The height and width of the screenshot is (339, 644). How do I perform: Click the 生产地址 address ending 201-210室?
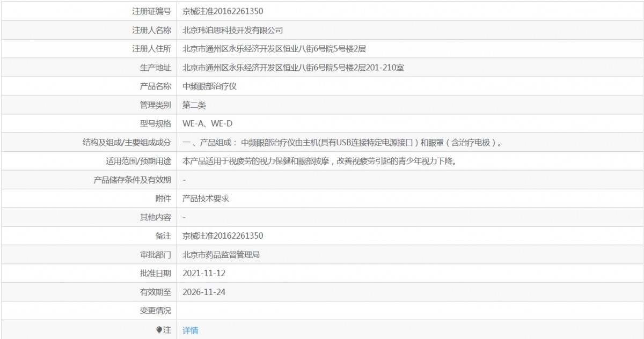pos(293,68)
